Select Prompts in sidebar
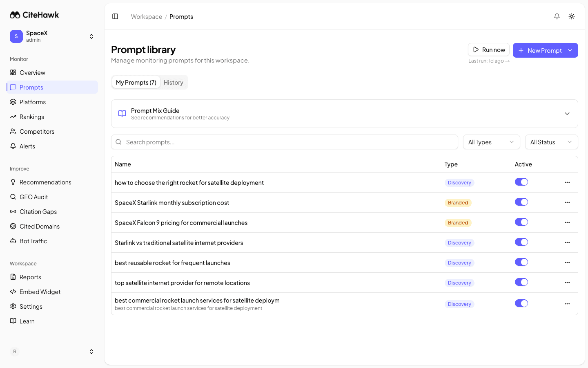Viewport: 588px width, 368px height. pos(52,87)
